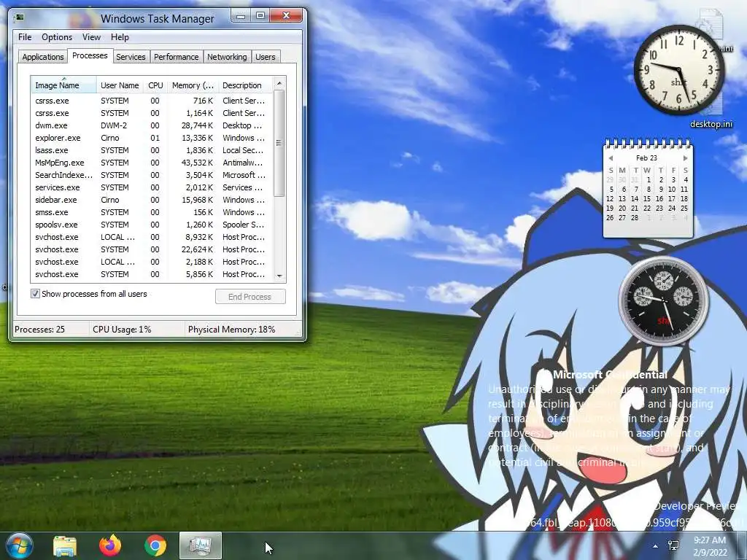Screen dimensions: 747x560
Task: Launch Firefox from the taskbar
Action: pos(110,545)
